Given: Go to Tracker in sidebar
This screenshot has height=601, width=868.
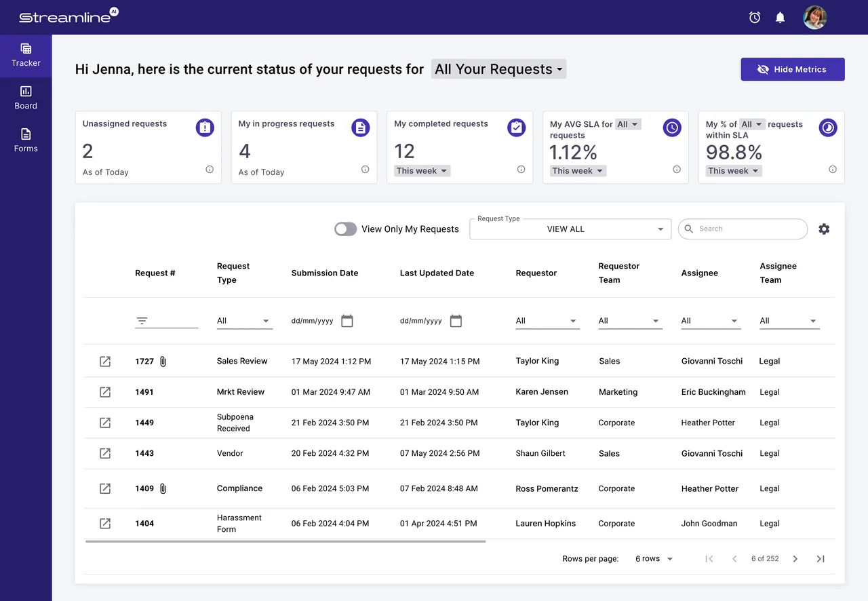Looking at the screenshot, I should click(26, 55).
